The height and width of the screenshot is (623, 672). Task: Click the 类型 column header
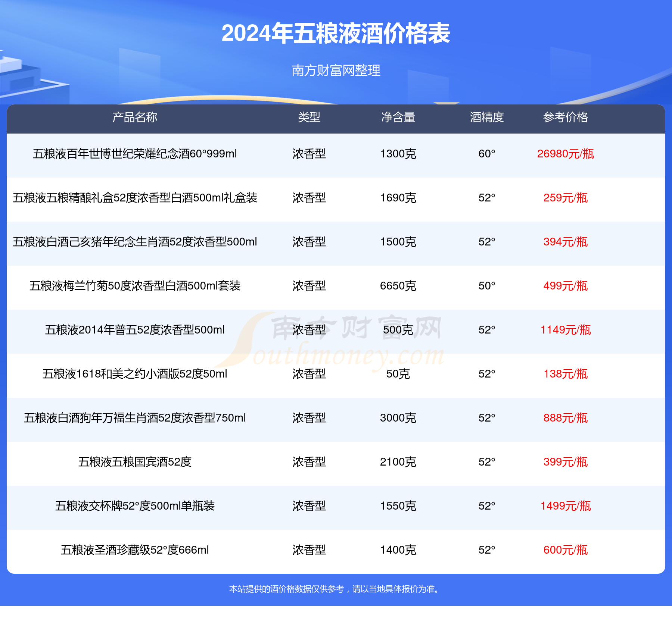(309, 118)
